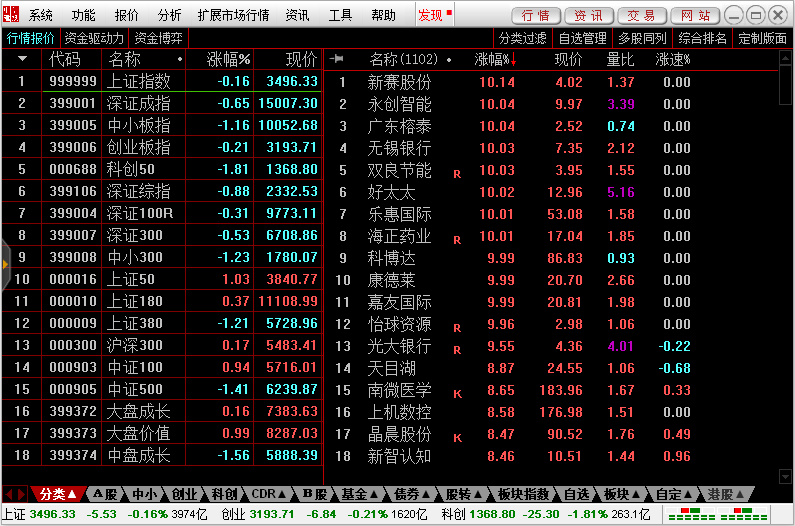This screenshot has height=526, width=795.
Task: Sort left table by 涨幅% header
Action: (x=228, y=59)
